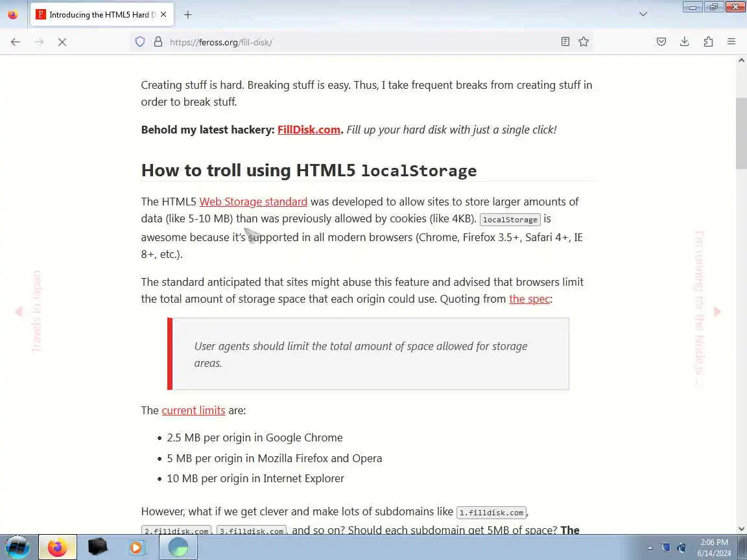The height and width of the screenshot is (560, 747).
Task: Open the FillDisk.com link
Action: click(x=309, y=130)
